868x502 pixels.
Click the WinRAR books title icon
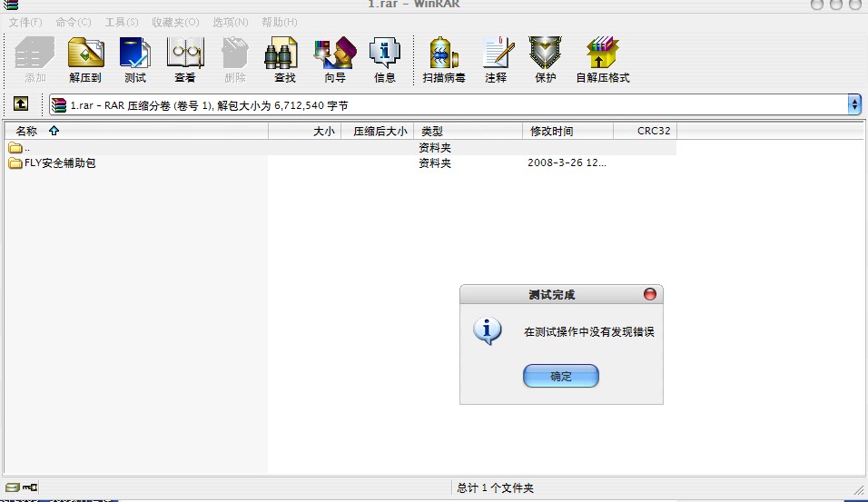11,5
